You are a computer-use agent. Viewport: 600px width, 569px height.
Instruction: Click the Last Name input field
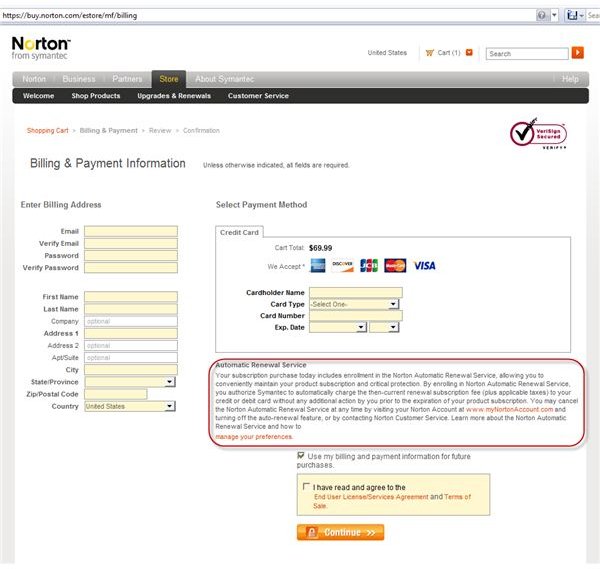(131, 309)
